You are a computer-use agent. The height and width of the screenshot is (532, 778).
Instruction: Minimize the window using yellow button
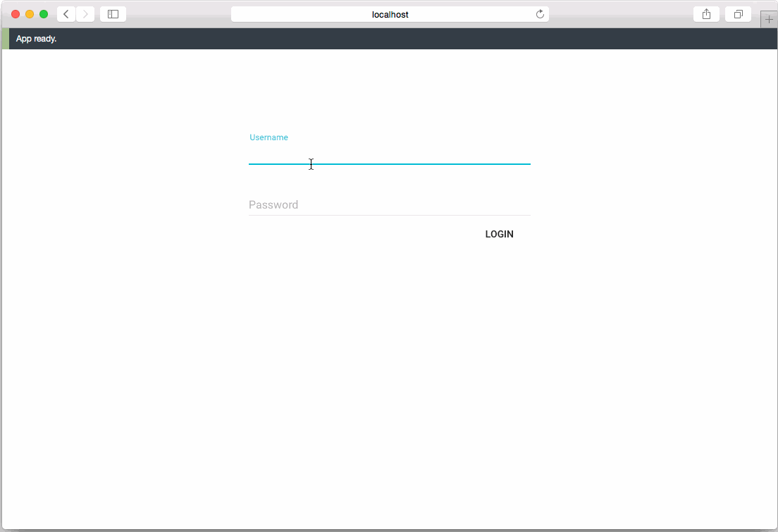[x=30, y=14]
